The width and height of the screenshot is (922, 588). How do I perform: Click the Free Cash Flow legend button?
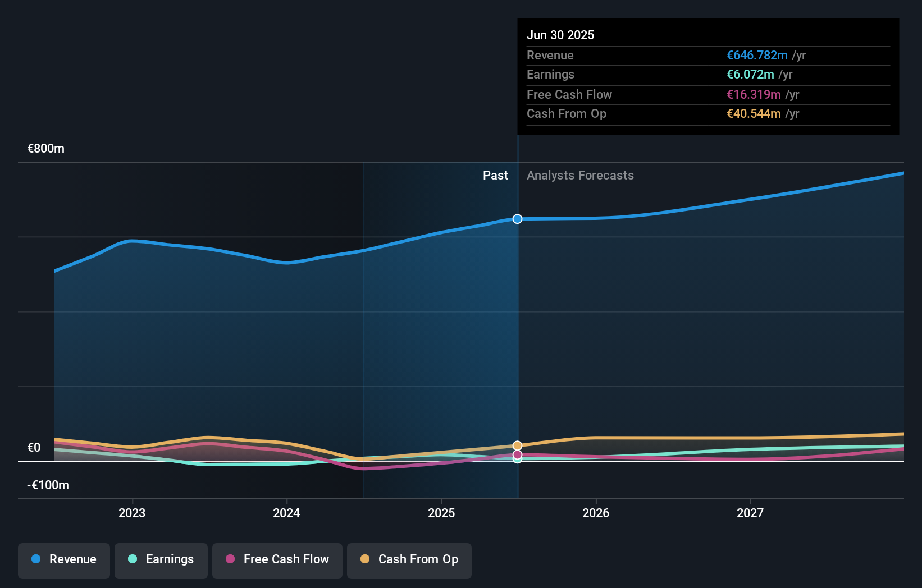pyautogui.click(x=277, y=561)
